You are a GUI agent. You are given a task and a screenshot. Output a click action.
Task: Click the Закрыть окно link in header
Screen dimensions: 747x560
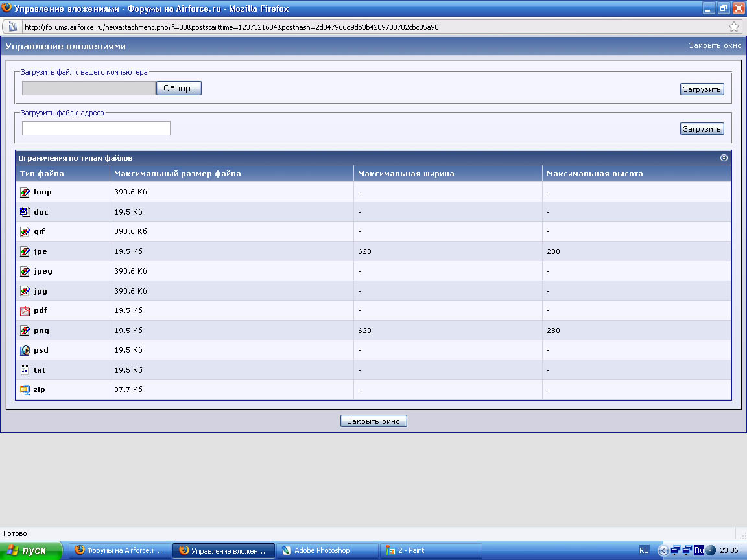pyautogui.click(x=715, y=46)
